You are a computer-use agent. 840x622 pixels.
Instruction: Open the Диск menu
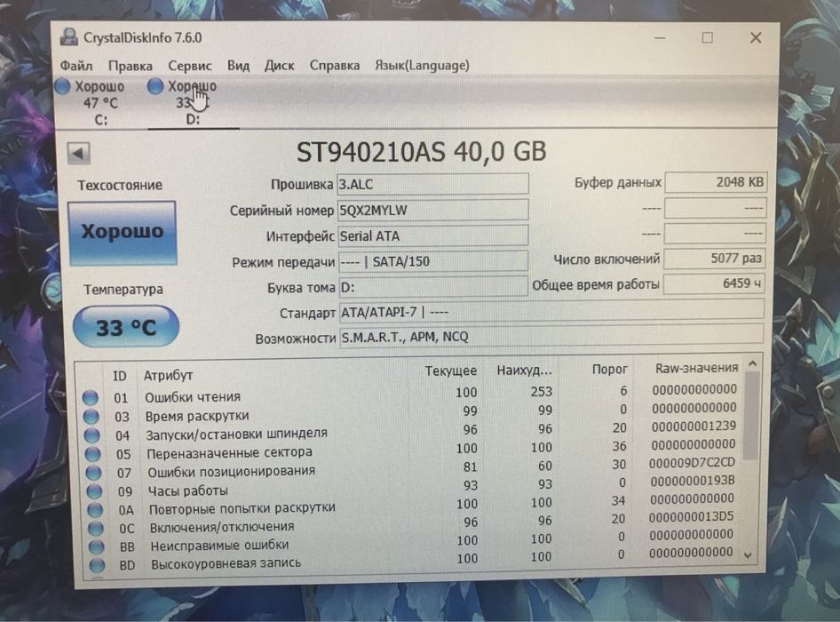pyautogui.click(x=279, y=66)
